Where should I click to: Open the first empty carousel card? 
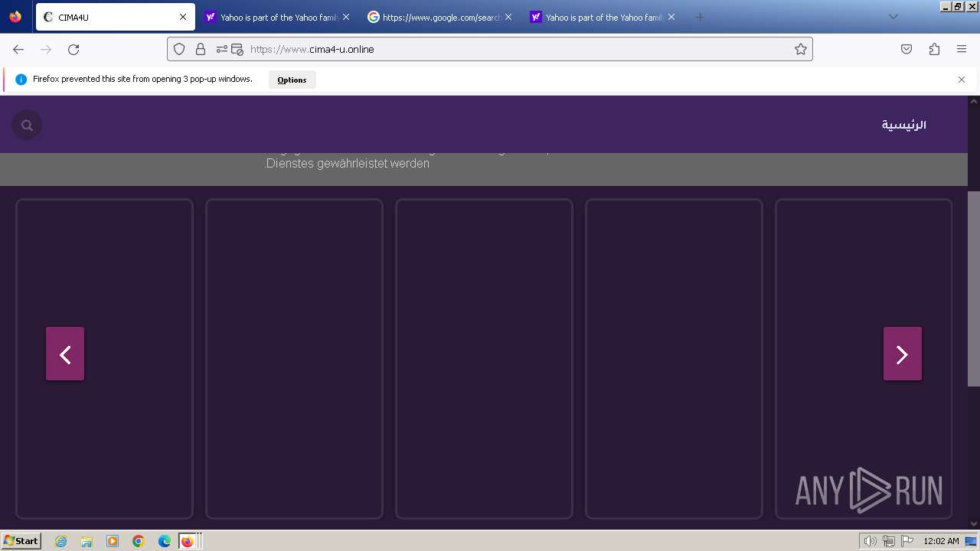tap(105, 359)
